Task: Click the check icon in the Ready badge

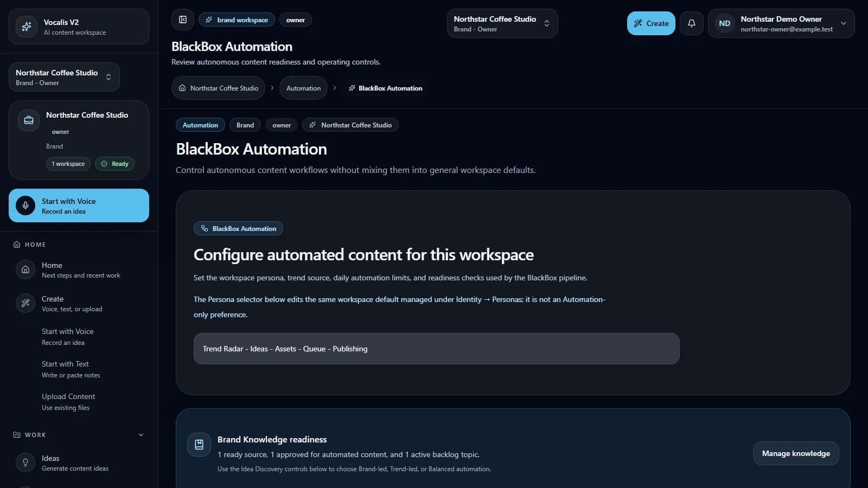Action: point(104,164)
